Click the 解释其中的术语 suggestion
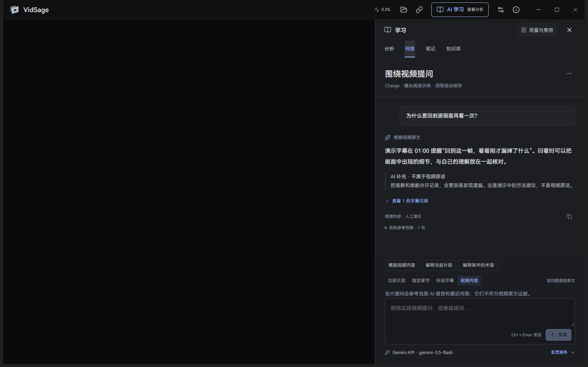Screen dimensions: 588x367 478,265
